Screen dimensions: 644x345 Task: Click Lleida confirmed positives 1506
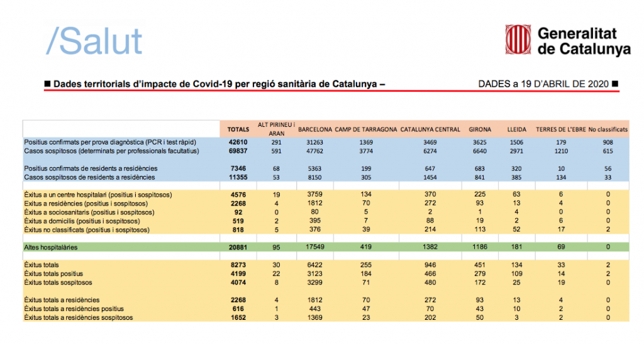(x=517, y=143)
